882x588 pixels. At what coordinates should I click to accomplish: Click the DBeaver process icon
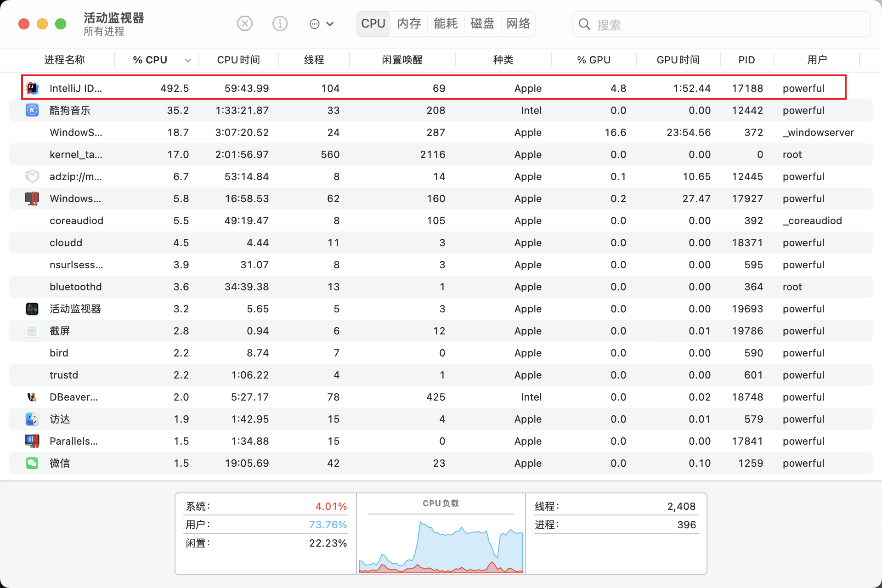point(32,397)
